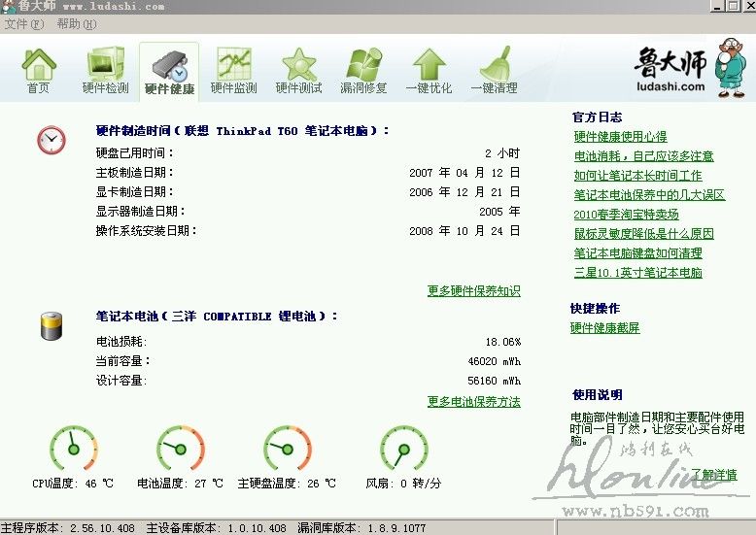Screen dimensions: 756x535
Task: Click the 硬件制造时间 section heading
Action: coord(243,131)
